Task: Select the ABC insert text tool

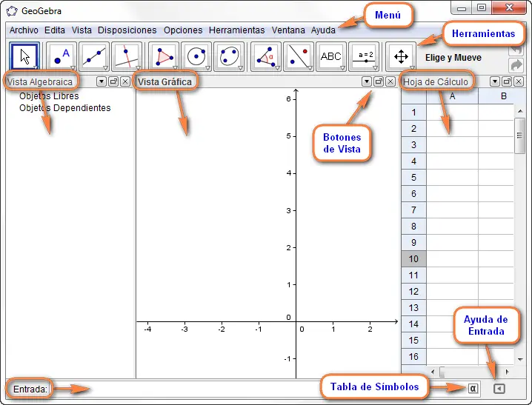Action: (331, 56)
